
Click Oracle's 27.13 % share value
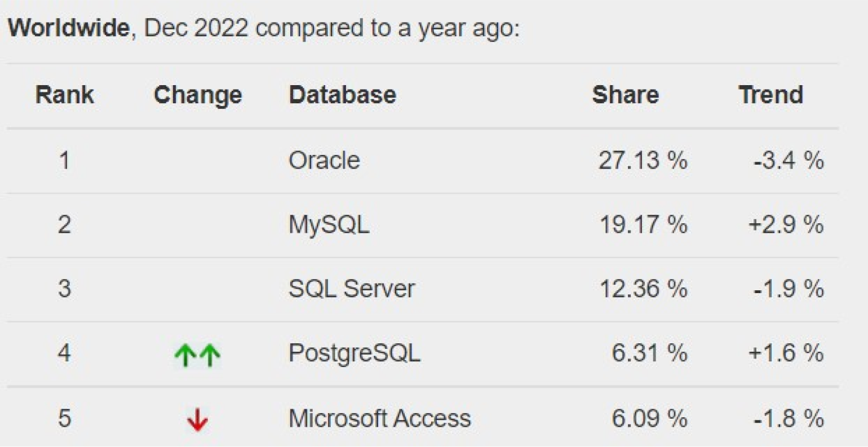643,161
